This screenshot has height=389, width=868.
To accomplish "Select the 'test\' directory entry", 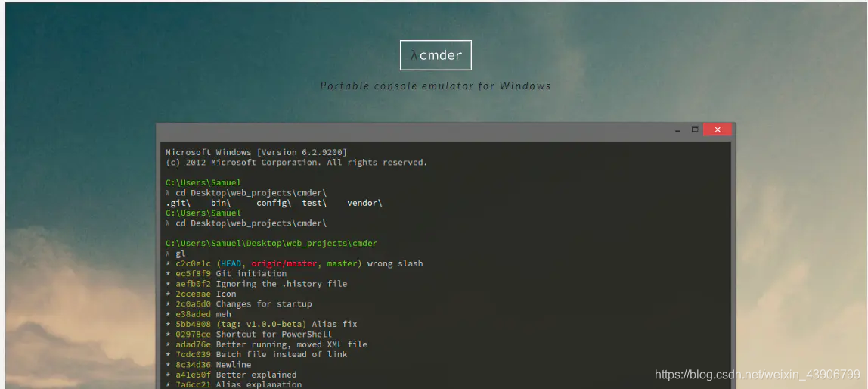I will pos(315,203).
